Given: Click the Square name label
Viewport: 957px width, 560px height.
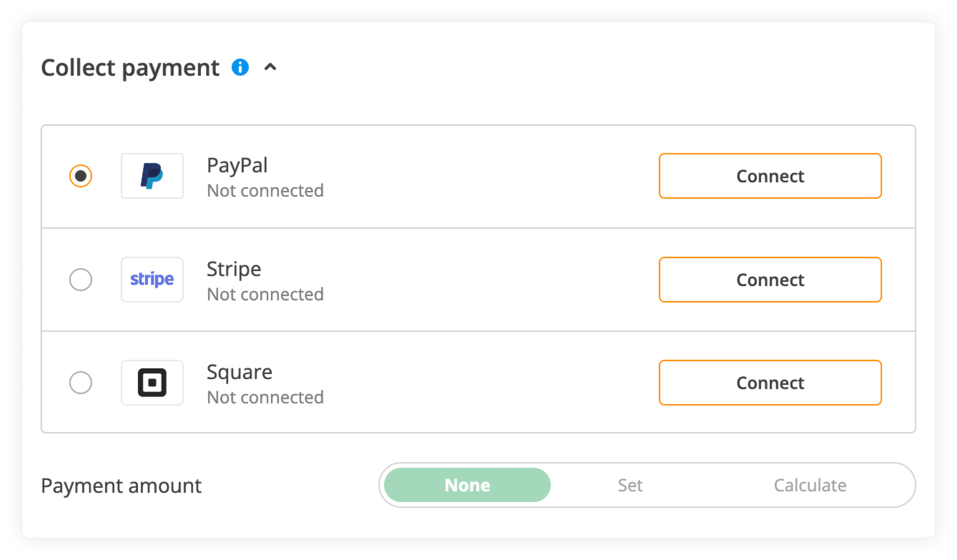Looking at the screenshot, I should (240, 372).
